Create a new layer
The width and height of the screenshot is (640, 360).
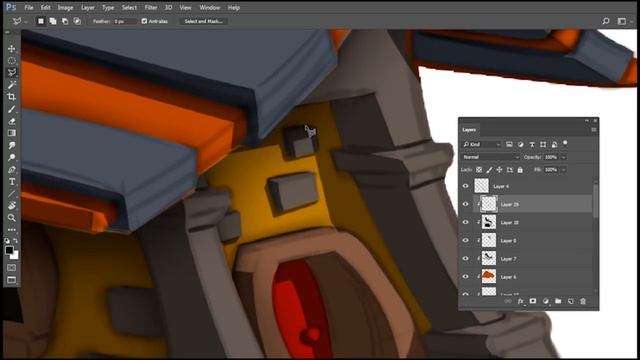click(571, 301)
